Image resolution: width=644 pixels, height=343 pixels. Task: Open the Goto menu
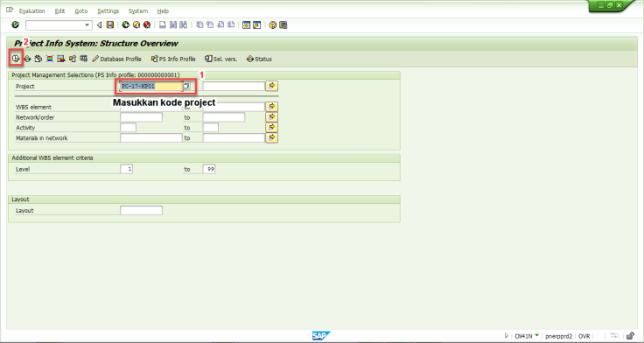(81, 11)
